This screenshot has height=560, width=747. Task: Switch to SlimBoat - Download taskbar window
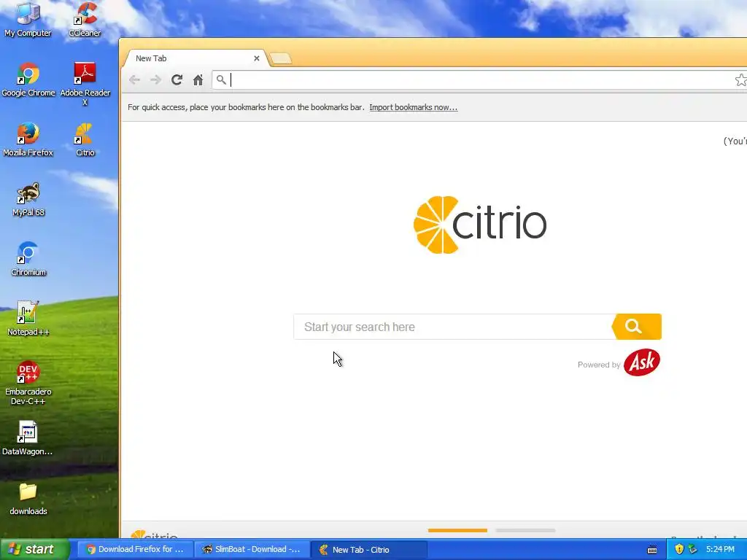tap(251, 550)
